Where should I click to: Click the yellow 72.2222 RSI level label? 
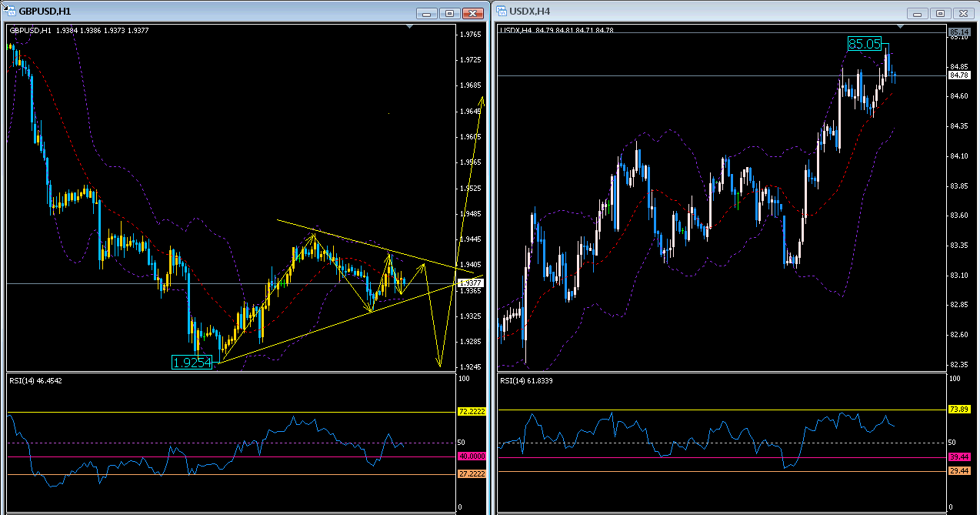pyautogui.click(x=469, y=412)
